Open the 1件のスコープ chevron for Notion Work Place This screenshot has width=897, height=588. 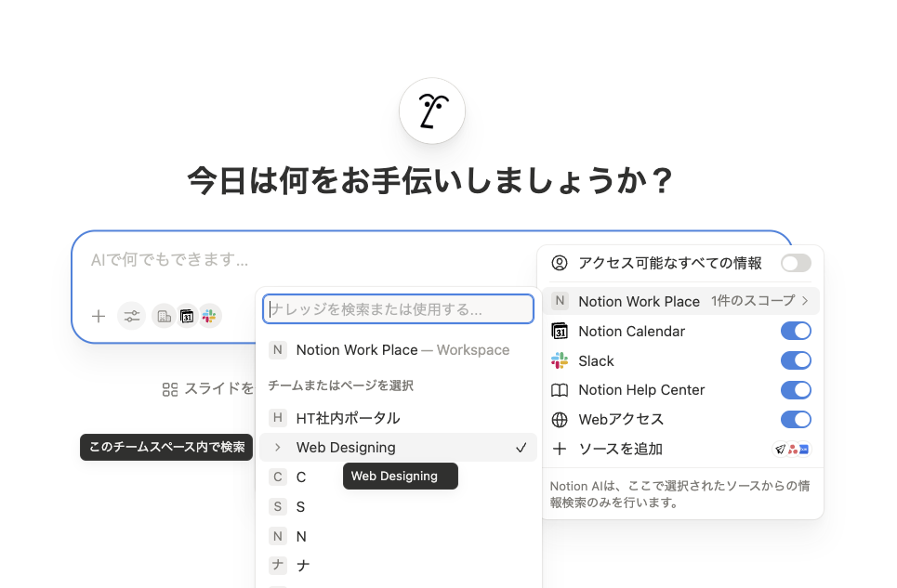805,301
